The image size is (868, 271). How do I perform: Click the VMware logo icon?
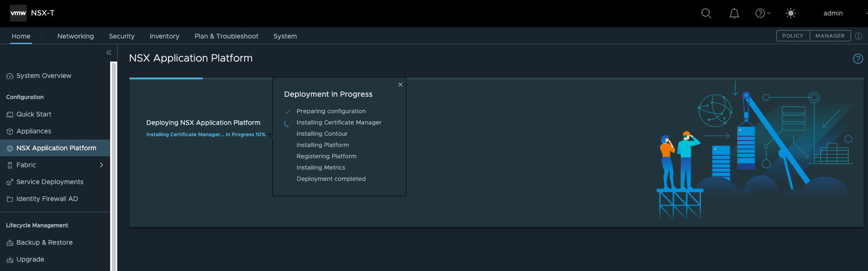pos(18,13)
